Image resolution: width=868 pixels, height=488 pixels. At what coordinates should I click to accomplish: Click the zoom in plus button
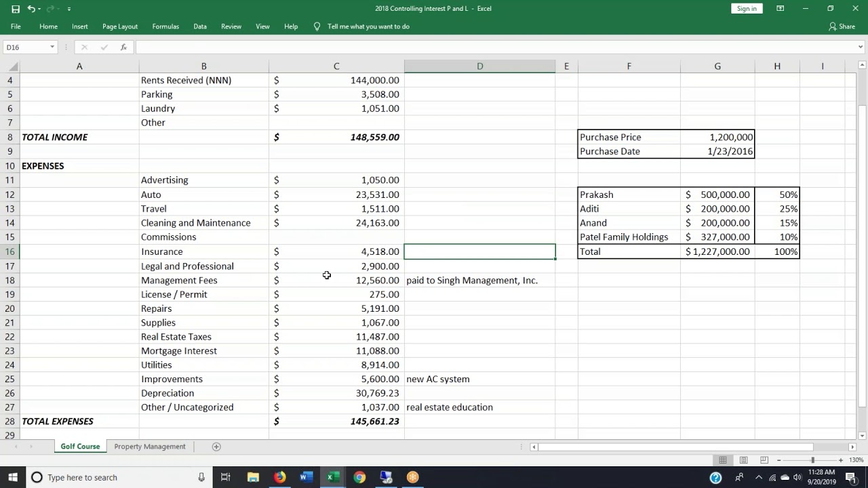click(841, 460)
